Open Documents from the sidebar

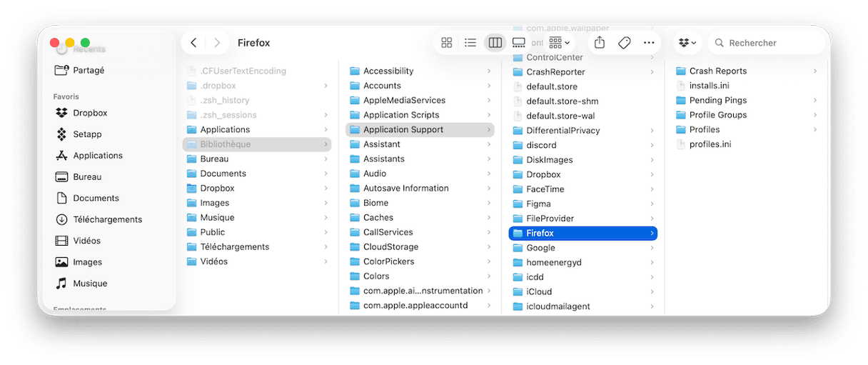click(96, 199)
